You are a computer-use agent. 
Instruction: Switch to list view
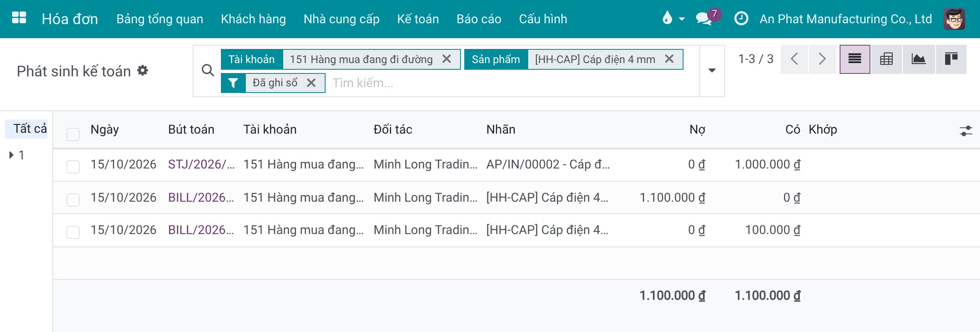pos(855,59)
